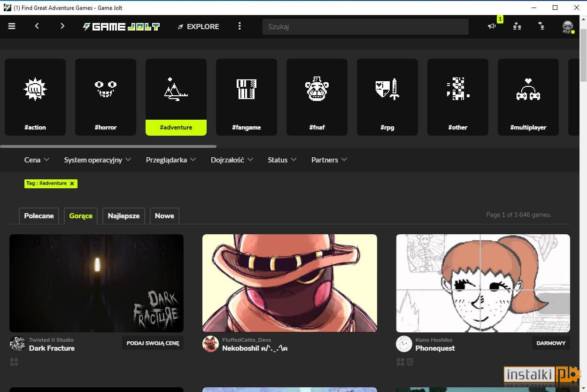Open the friends list icon
Screen dimensions: 587x392
[517, 26]
